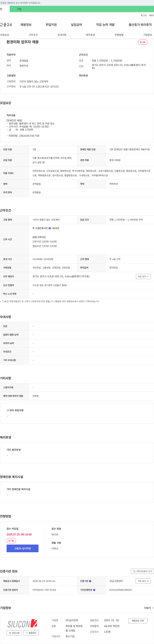Viewport: 154px width, 644px height.
Task: Click D-36 badge under 접수 마감일
Action: click(11, 541)
